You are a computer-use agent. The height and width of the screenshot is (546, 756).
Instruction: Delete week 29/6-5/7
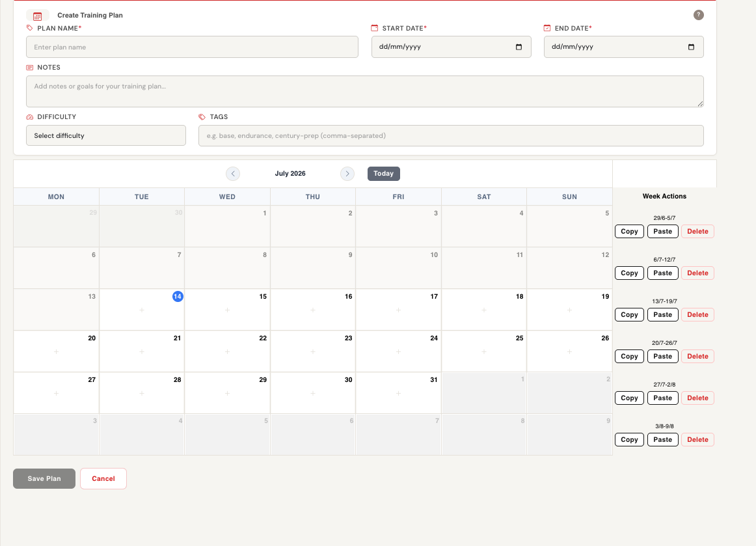tap(697, 232)
